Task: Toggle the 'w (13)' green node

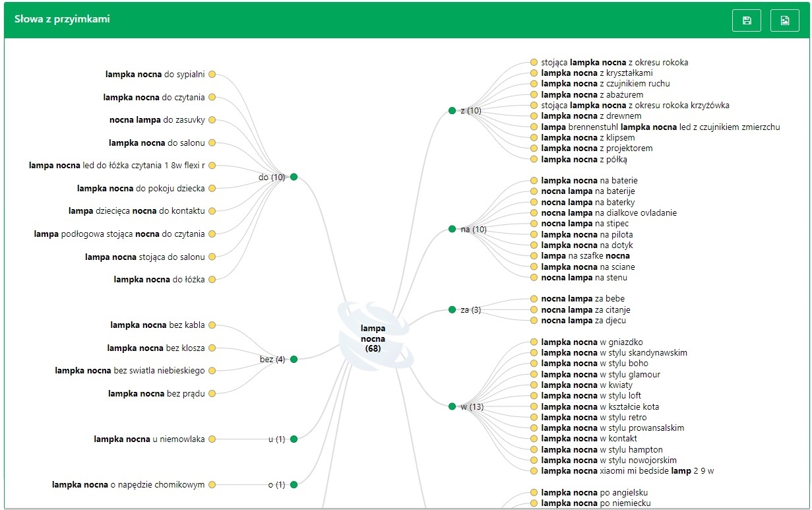Action: click(452, 406)
